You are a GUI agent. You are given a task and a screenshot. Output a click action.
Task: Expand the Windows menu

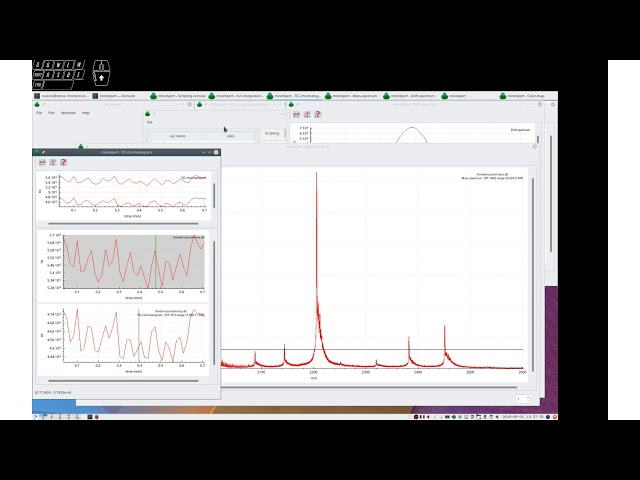68,113
